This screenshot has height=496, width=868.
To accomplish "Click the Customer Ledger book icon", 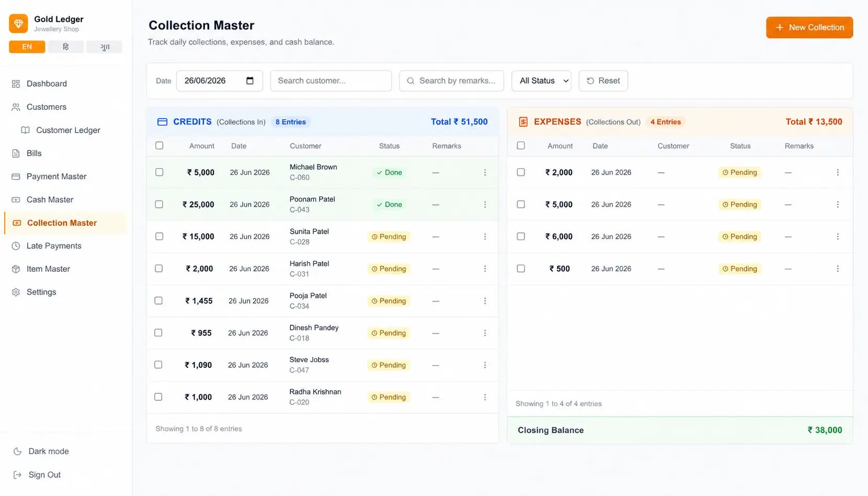I will pyautogui.click(x=25, y=130).
